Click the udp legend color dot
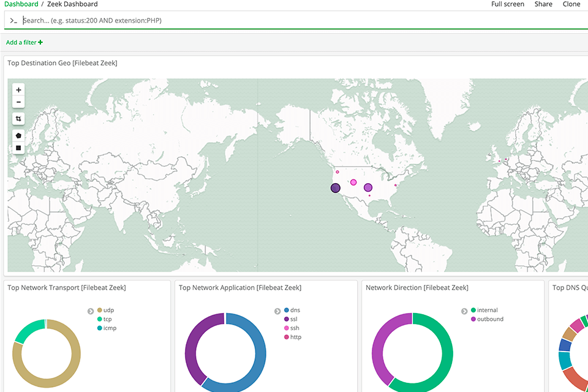The width and height of the screenshot is (588, 392). point(99,310)
